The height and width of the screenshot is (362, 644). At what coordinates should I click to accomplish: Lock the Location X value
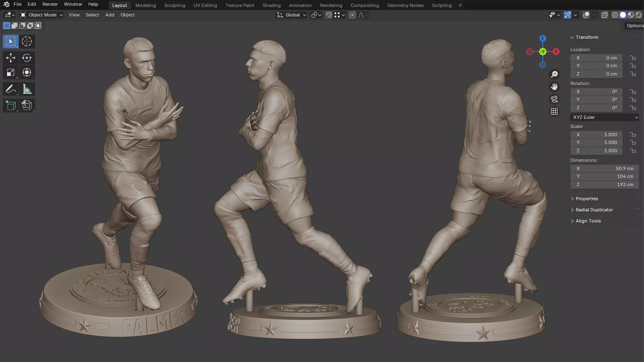click(x=633, y=58)
